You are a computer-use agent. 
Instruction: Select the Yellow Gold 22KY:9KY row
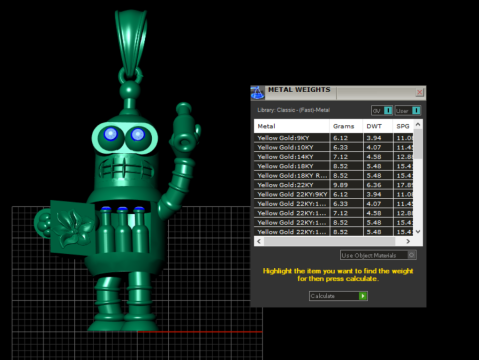point(334,194)
